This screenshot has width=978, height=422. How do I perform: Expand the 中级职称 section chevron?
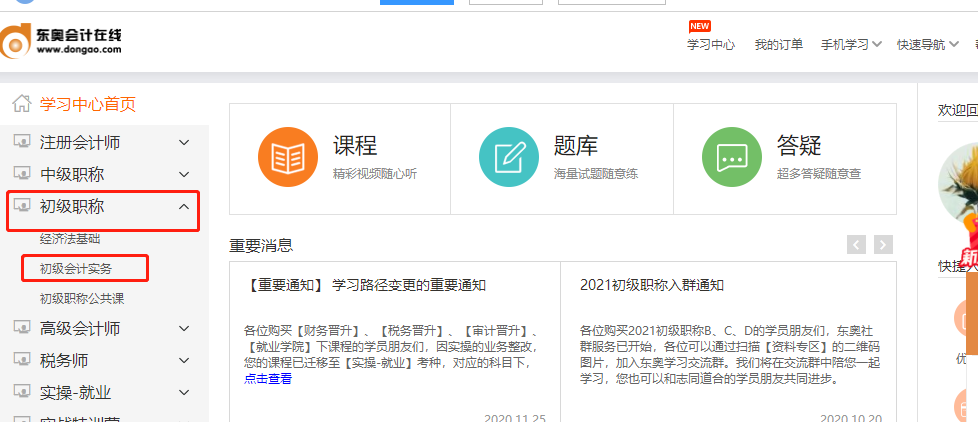click(x=184, y=175)
